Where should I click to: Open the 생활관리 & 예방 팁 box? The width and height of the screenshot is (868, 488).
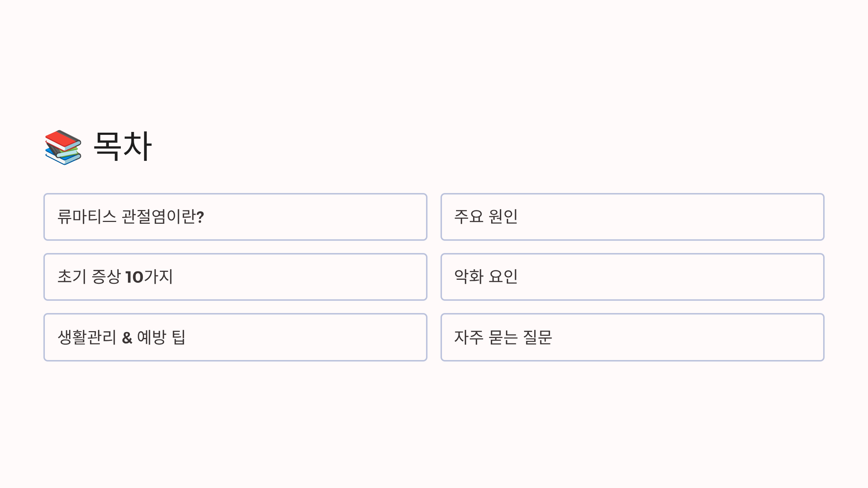point(235,337)
